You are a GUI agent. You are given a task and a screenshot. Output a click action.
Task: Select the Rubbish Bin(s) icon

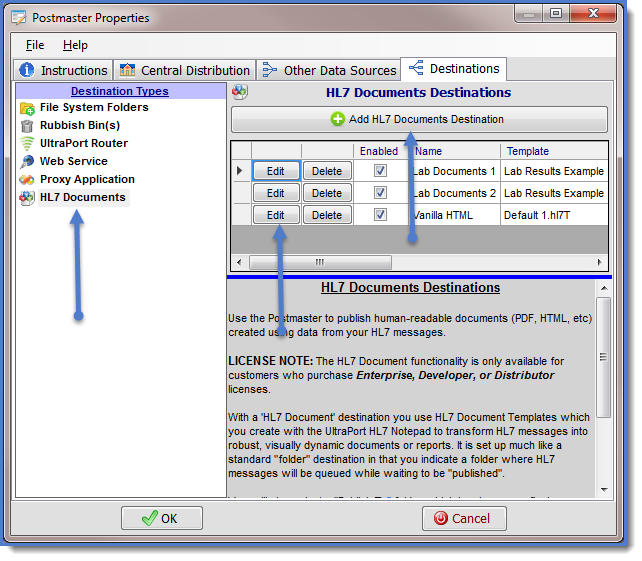27,126
